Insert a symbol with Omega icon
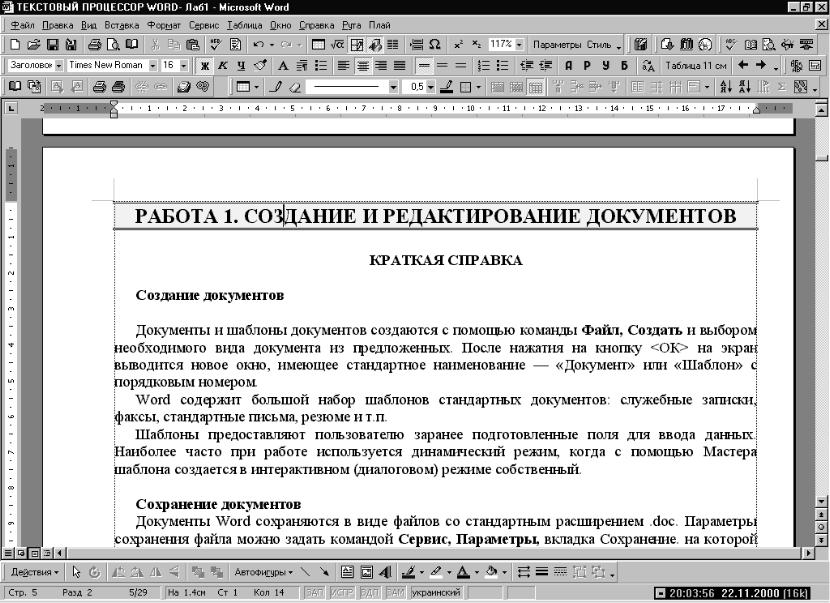The height and width of the screenshot is (603, 830). (435, 44)
